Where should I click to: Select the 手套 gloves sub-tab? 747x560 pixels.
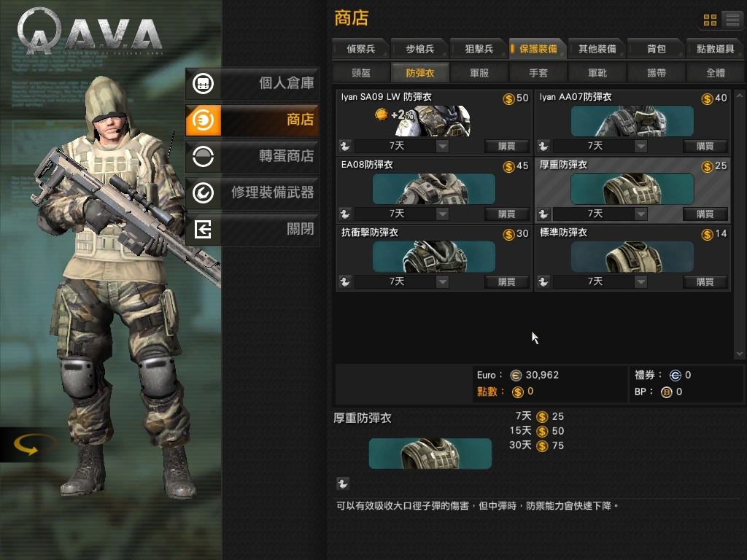tap(538, 73)
